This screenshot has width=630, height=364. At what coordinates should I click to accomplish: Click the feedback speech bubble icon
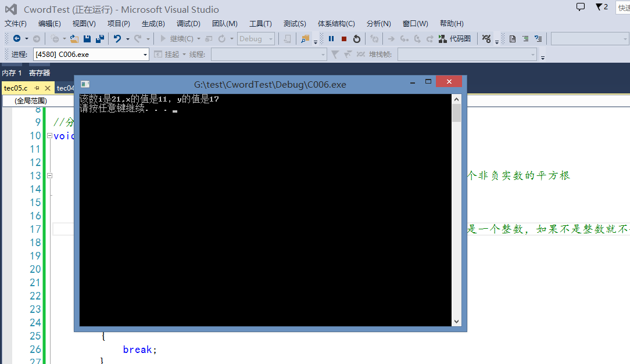tap(581, 7)
